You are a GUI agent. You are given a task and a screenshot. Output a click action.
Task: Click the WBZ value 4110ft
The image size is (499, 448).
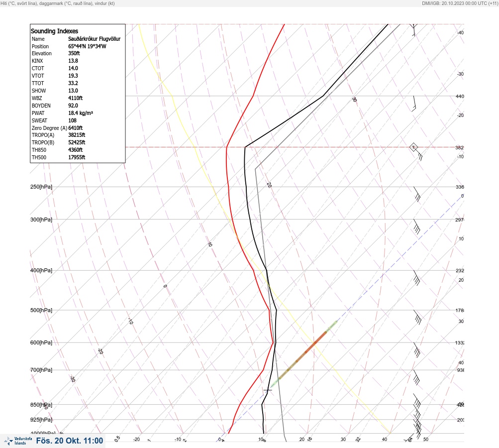click(x=75, y=98)
